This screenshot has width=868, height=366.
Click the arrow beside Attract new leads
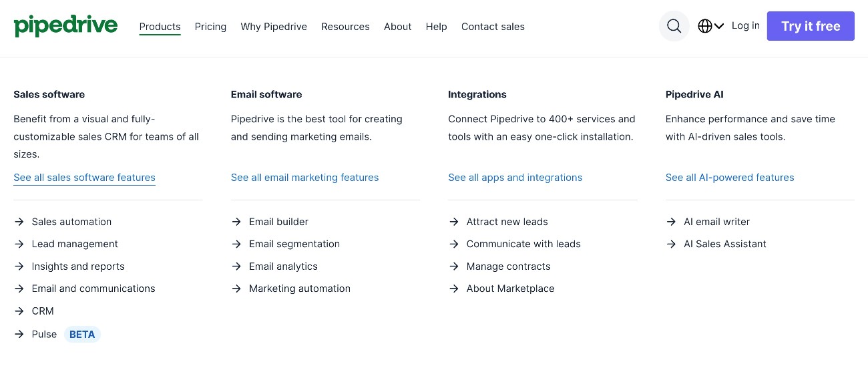coord(454,222)
